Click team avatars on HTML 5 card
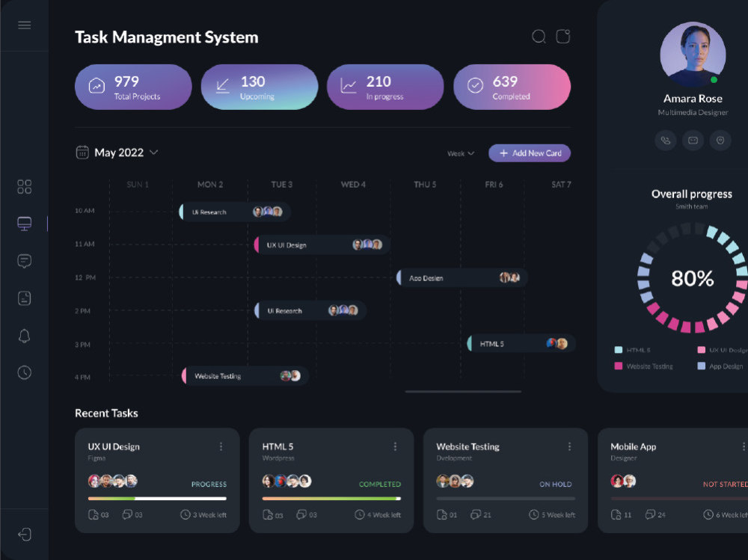The height and width of the screenshot is (560, 748). click(x=286, y=481)
